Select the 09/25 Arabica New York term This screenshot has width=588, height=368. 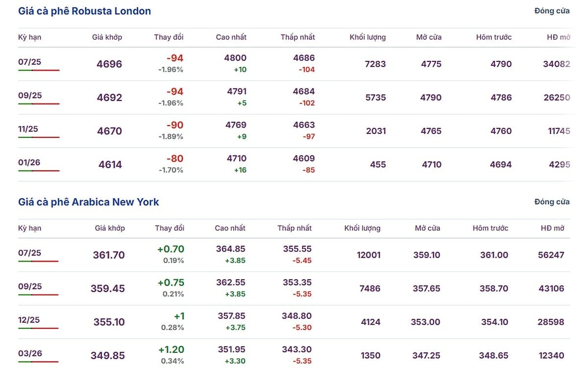(30, 286)
